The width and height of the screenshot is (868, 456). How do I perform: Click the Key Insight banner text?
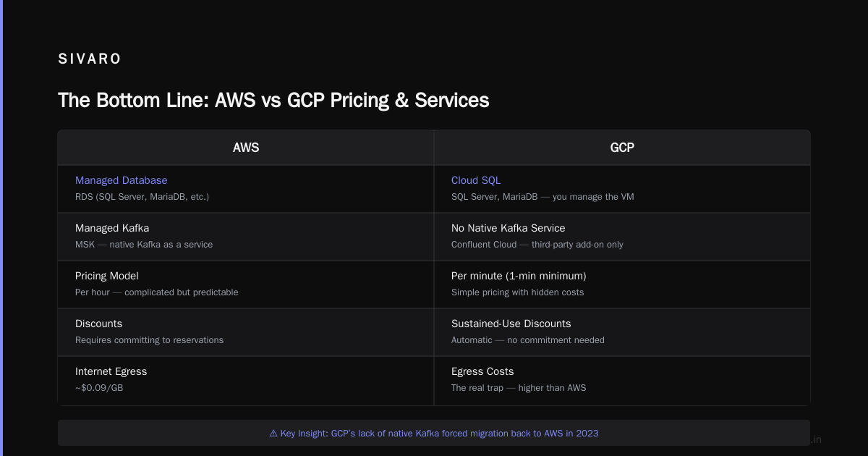click(x=434, y=434)
